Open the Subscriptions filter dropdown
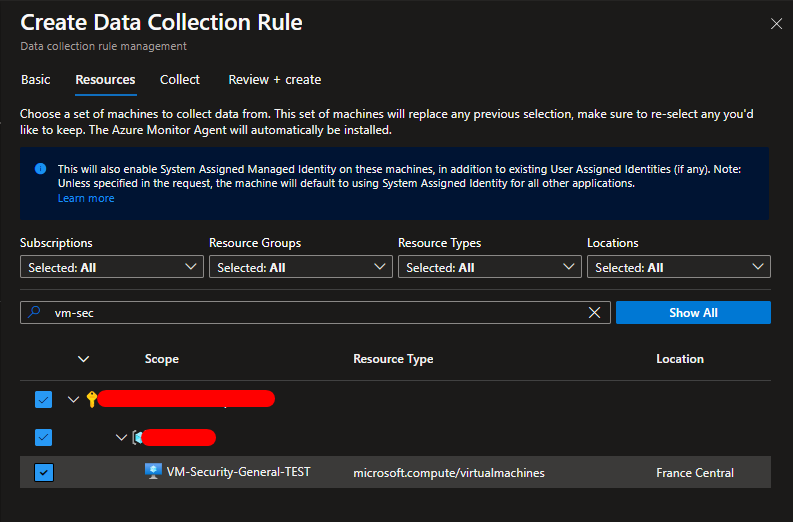The height and width of the screenshot is (522, 793). tap(111, 267)
